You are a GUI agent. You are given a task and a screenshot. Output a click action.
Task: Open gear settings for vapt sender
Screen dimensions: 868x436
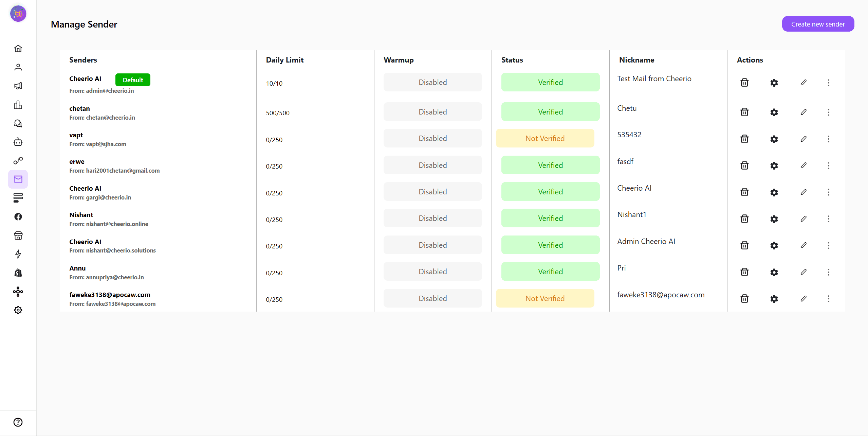point(774,139)
